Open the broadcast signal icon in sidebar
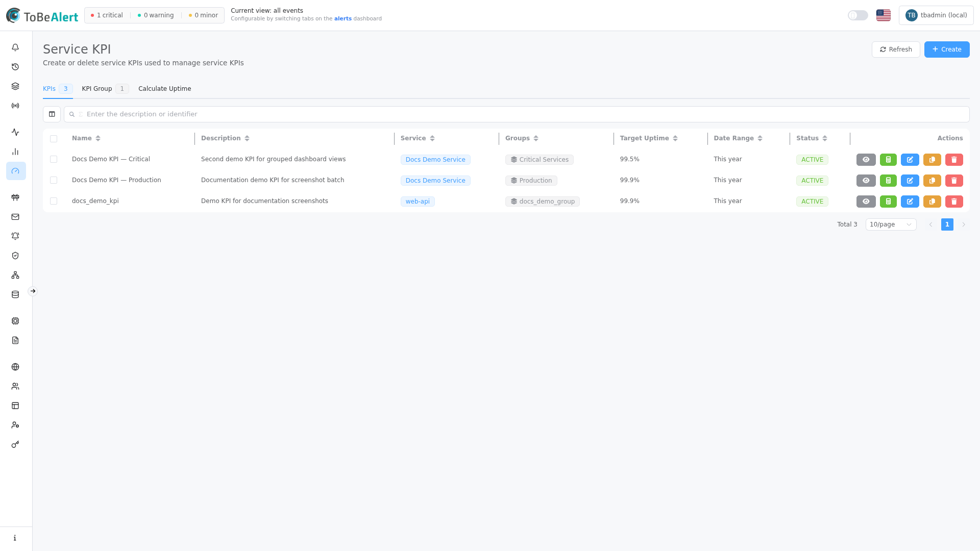The width and height of the screenshot is (980, 551). coord(15,106)
